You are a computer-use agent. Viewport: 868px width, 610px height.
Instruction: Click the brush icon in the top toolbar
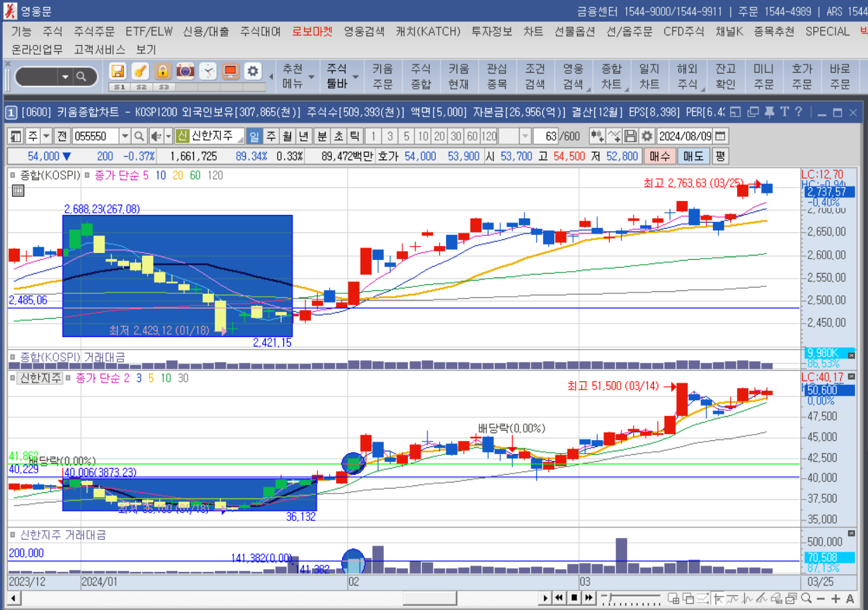(141, 71)
